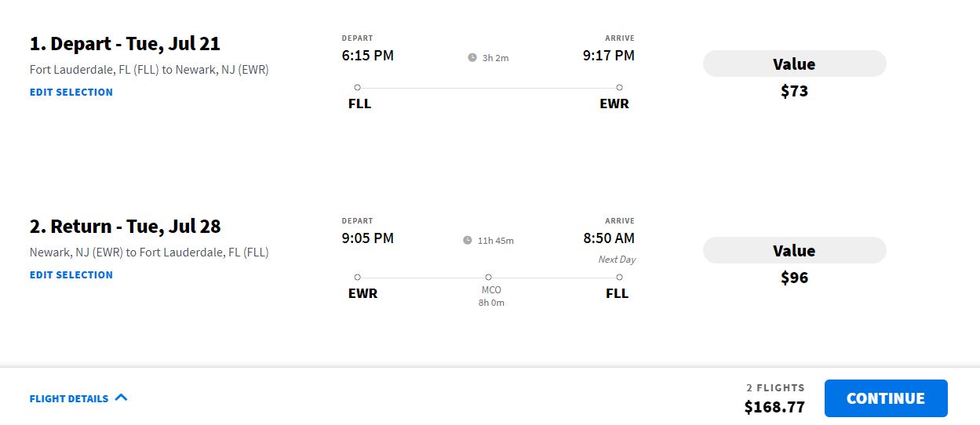Image resolution: width=980 pixels, height=425 pixels.
Task: Collapse flight details using the chevron arrow
Action: (x=121, y=398)
